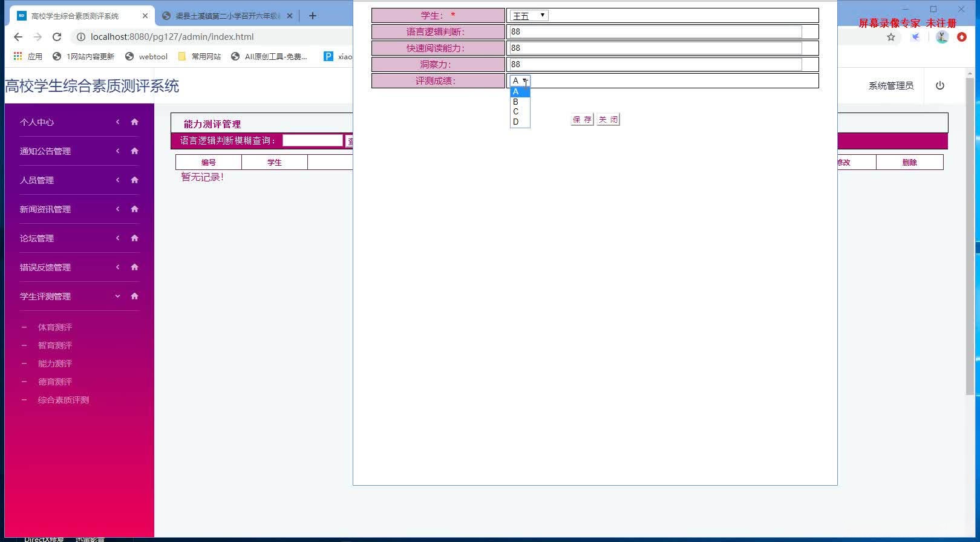Click the home icon beside 错误反馈管理
The width and height of the screenshot is (980, 542).
(x=135, y=267)
